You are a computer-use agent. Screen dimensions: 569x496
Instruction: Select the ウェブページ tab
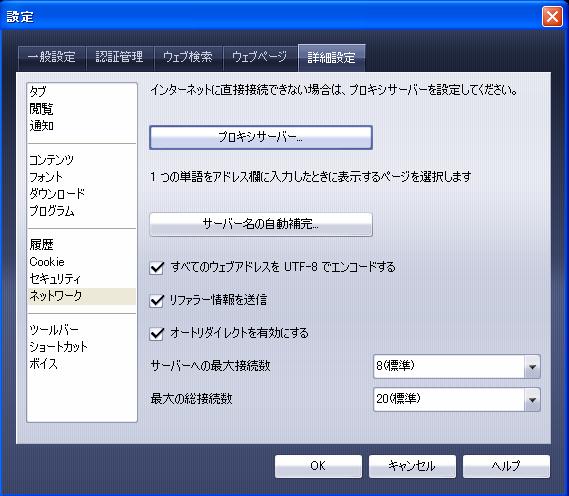click(x=259, y=57)
